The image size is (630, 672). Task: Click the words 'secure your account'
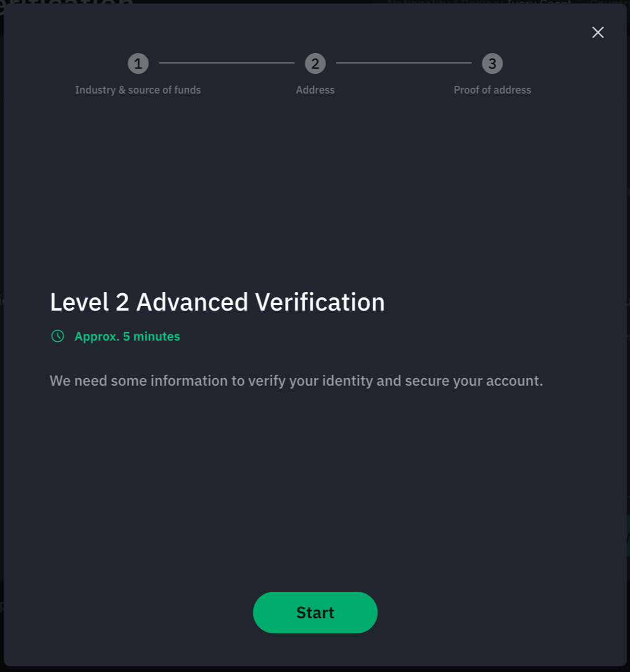(474, 381)
